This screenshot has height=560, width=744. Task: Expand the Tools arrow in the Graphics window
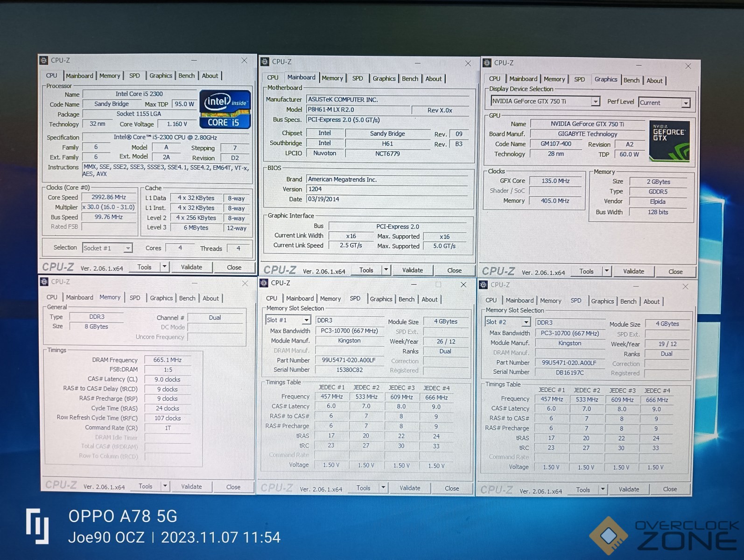pos(607,271)
